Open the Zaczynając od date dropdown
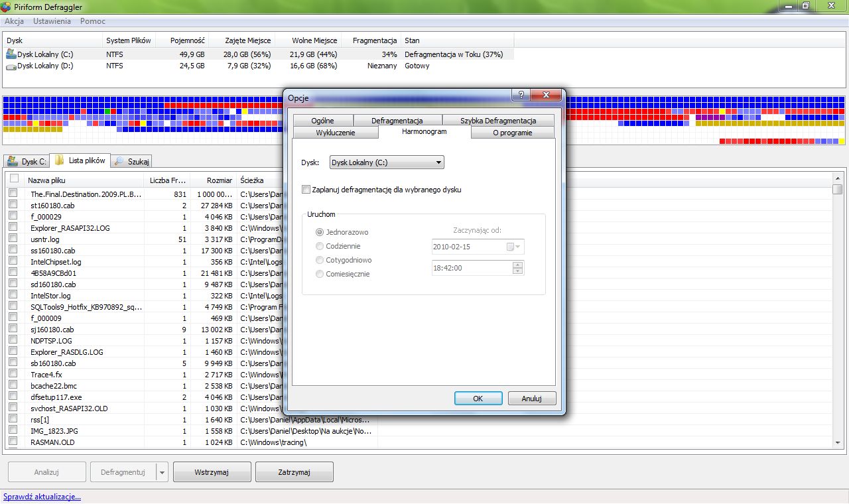The image size is (849, 504). 519,247
